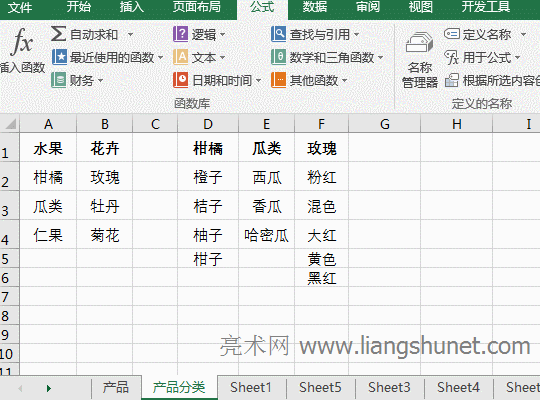Select cell containing 柚子

[x=208, y=235]
